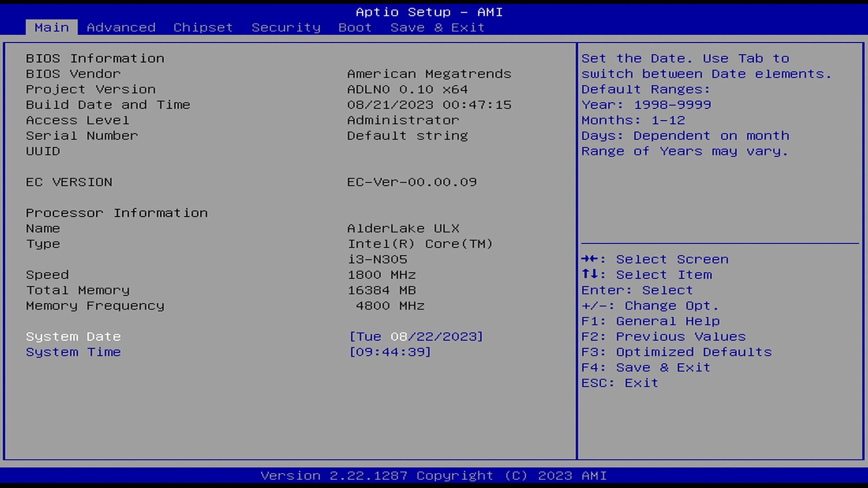Click the i3-N305 model text

tap(377, 259)
